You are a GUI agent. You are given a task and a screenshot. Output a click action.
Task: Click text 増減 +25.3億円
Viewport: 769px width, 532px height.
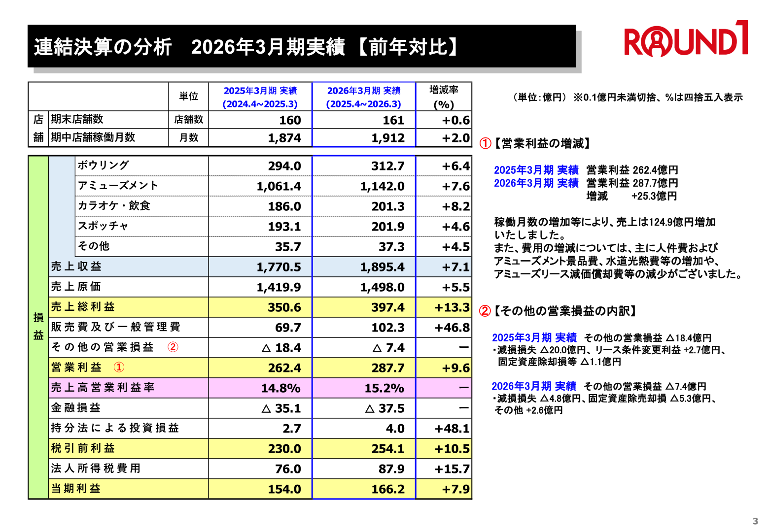(x=631, y=196)
